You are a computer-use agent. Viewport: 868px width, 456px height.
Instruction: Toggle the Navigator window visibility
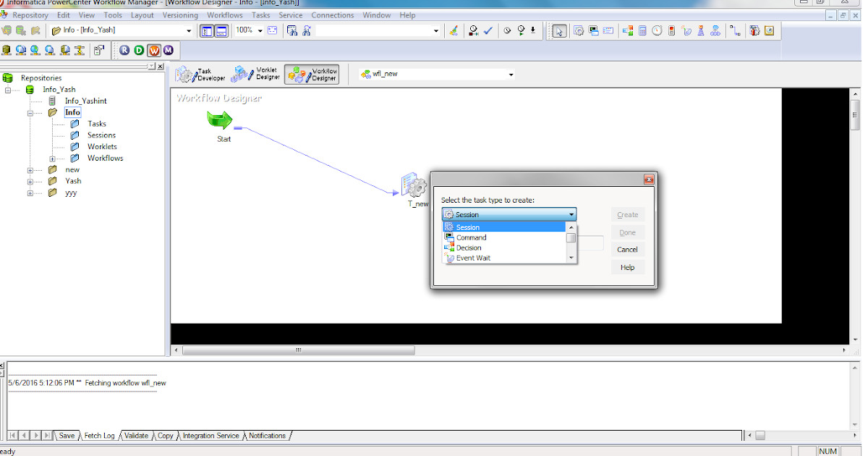point(207,30)
